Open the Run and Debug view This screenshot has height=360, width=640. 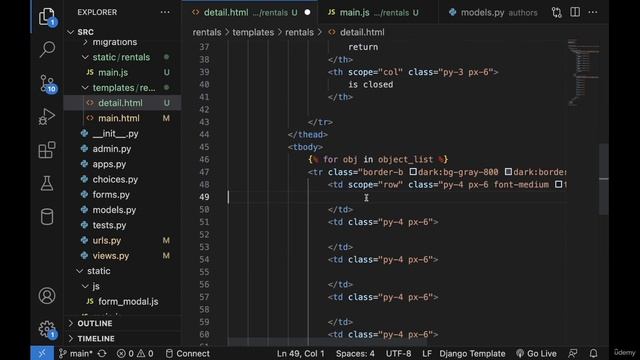click(47, 117)
